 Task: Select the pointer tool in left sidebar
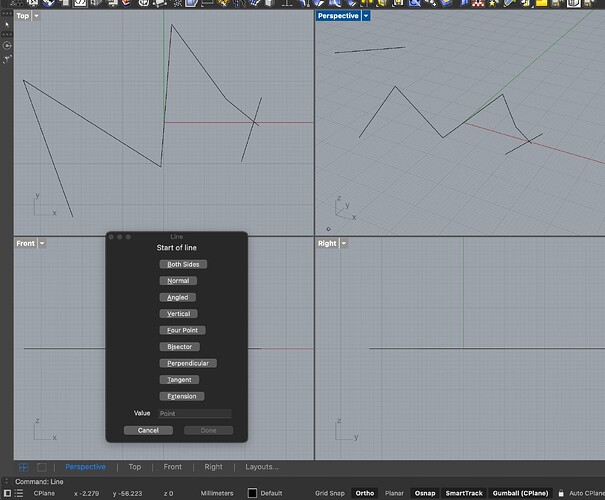[x=7, y=25]
